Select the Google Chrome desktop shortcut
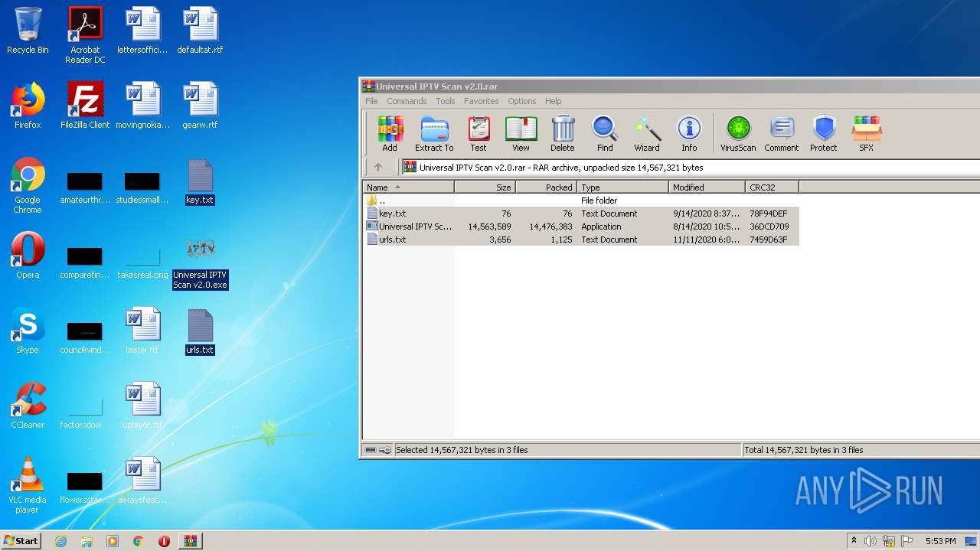The height and width of the screenshot is (551, 980). click(x=28, y=185)
